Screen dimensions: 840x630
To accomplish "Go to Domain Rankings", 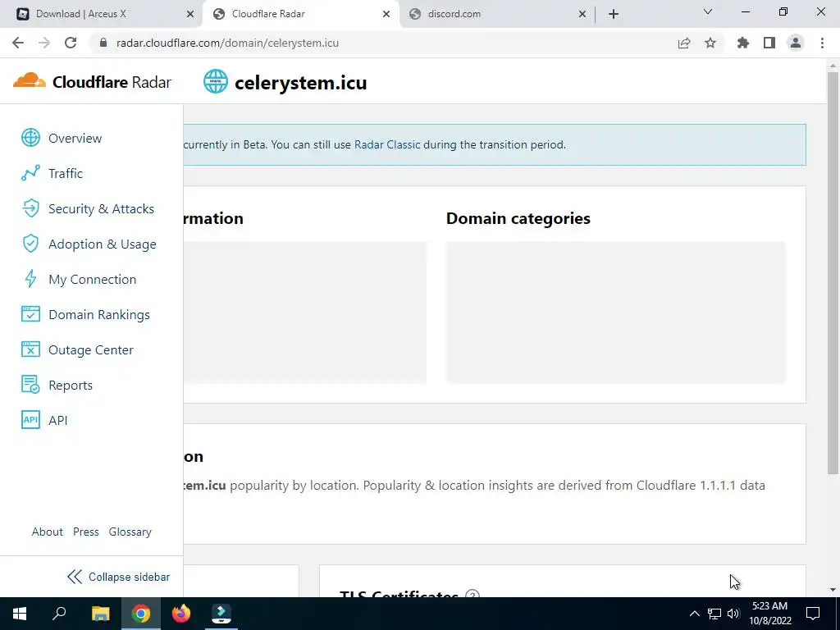I will [x=99, y=314].
